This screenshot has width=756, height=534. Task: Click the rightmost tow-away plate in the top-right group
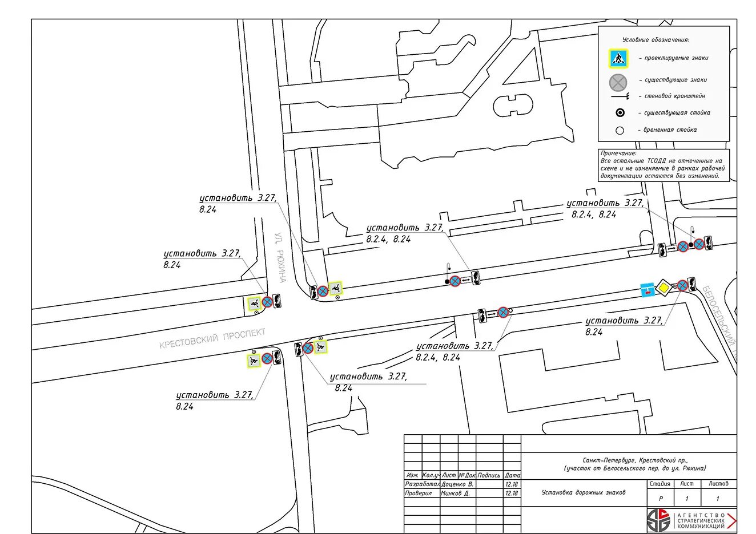[x=708, y=242]
